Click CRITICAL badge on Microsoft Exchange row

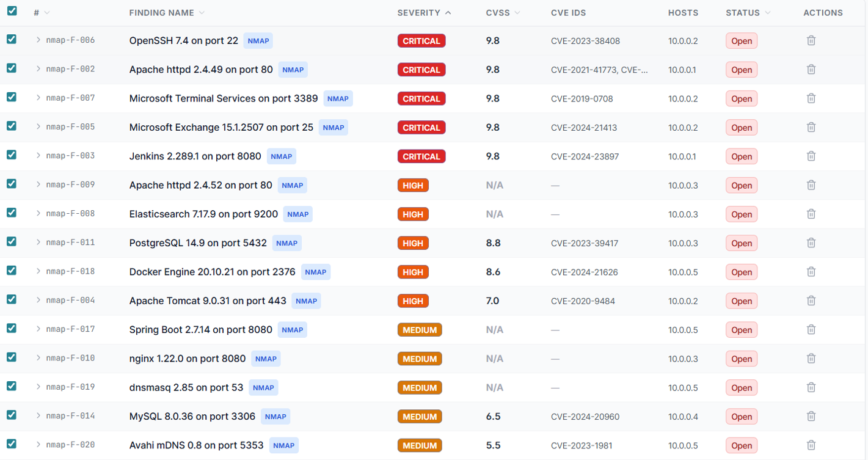(421, 128)
